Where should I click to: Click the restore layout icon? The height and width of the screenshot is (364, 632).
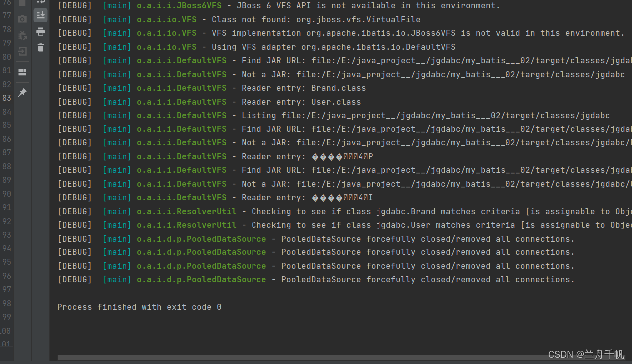22,72
